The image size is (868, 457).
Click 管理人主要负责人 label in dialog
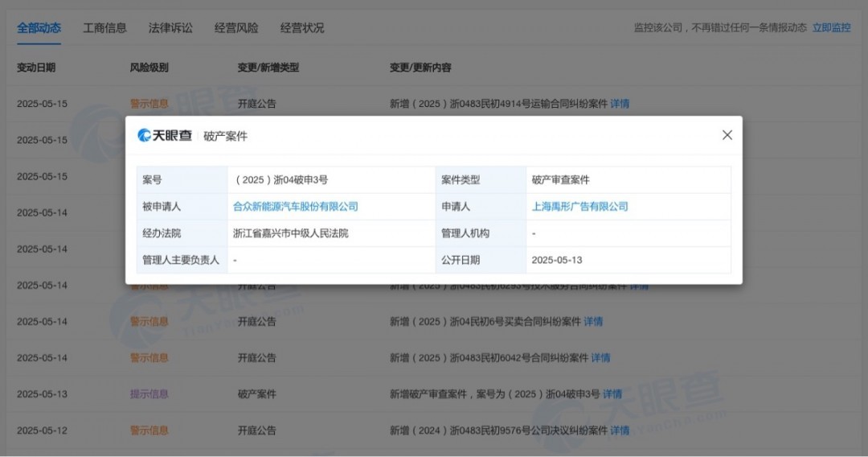pyautogui.click(x=181, y=260)
